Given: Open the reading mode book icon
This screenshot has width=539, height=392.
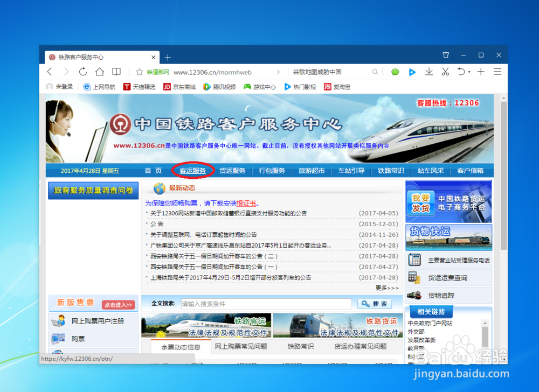Looking at the screenshot, I should (x=116, y=72).
